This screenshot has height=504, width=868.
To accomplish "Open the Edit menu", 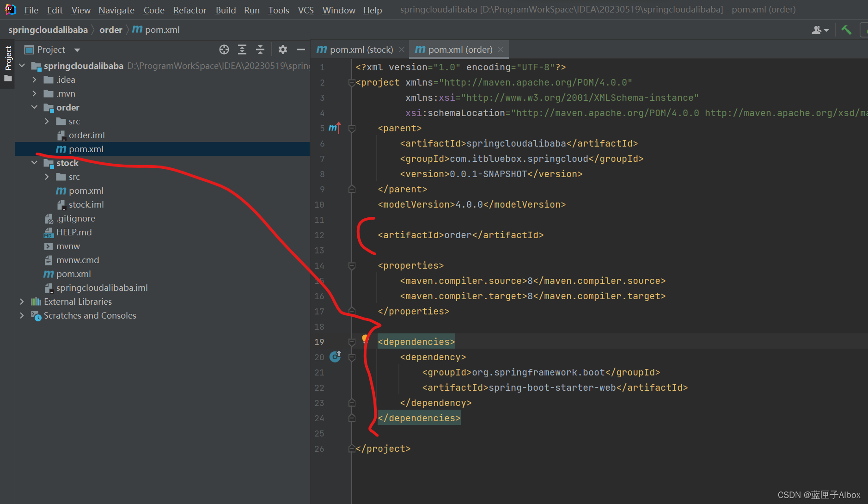I will [x=55, y=10].
